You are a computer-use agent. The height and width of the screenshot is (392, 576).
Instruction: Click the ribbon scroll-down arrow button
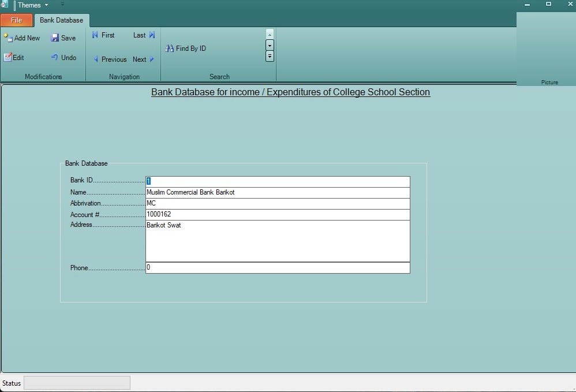(270, 45)
